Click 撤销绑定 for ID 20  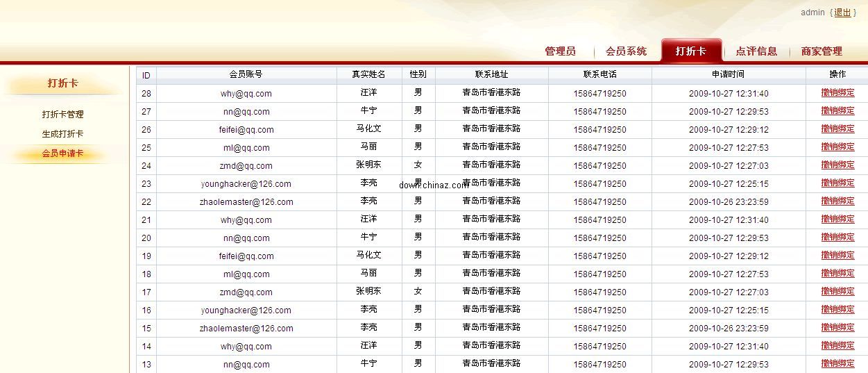pos(837,237)
